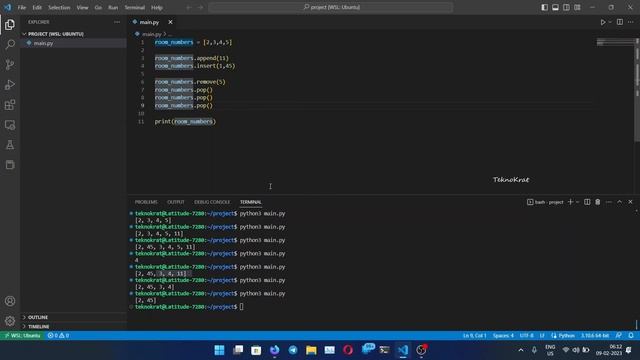Open Run menu
The image size is (640, 360).
pos(113,7)
